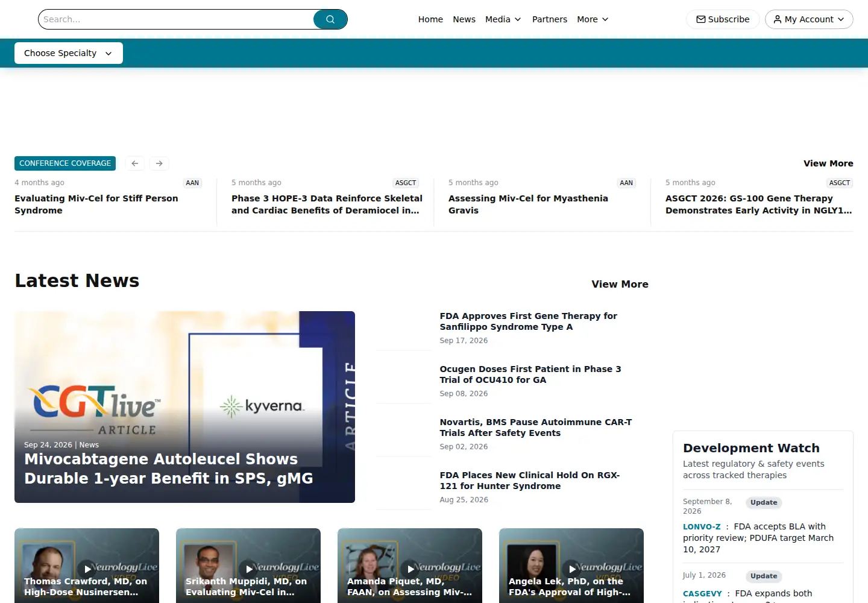
Task: Open Phase 3 HOPE-3 Deramiocel article
Action: click(327, 204)
